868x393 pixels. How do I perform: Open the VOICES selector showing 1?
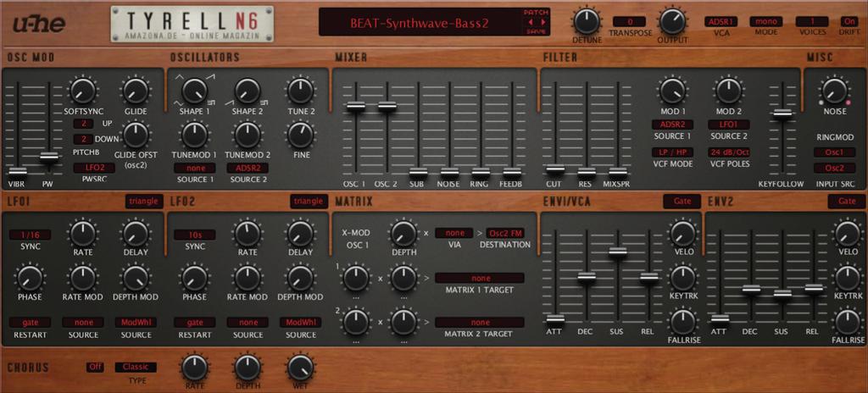812,21
